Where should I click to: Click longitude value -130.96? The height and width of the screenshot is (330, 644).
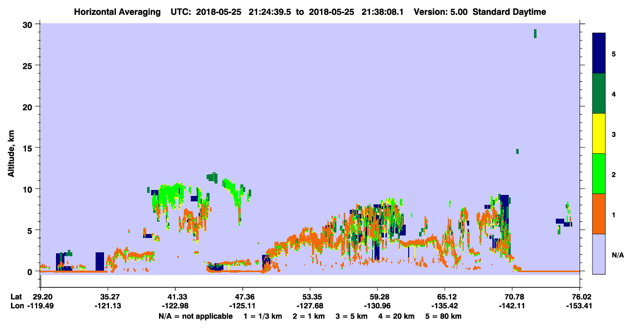(377, 306)
